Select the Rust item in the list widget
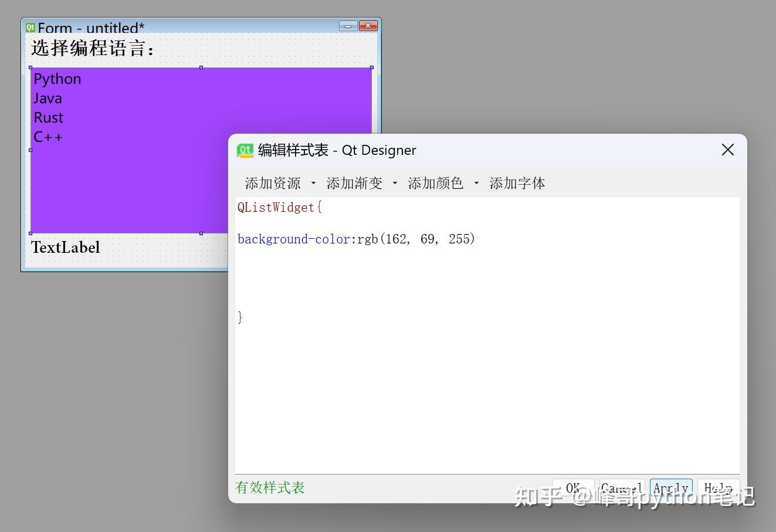776x532 pixels. click(48, 117)
